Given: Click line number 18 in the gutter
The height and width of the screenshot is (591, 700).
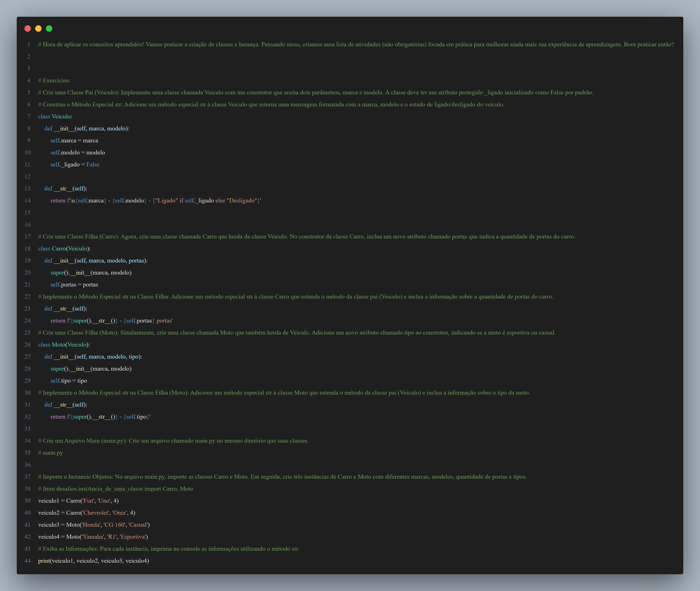Looking at the screenshot, I should pyautogui.click(x=27, y=248).
